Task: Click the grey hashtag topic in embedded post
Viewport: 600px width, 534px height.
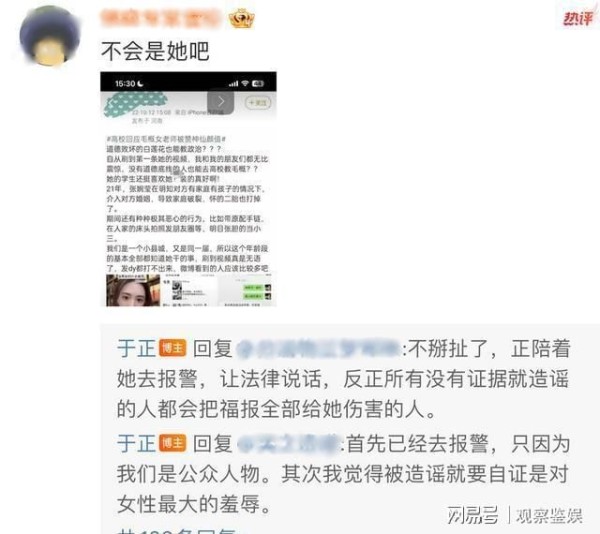Action: point(166,138)
